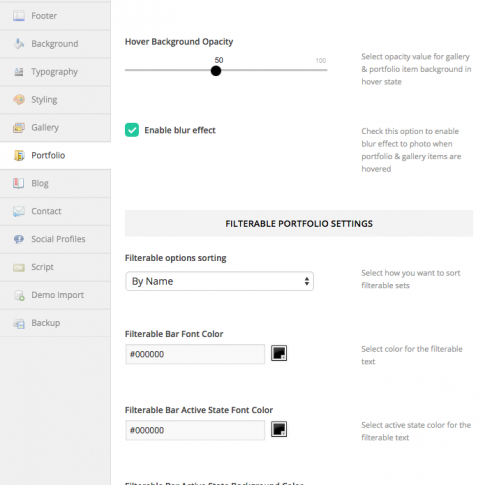Click the Background paint bucket icon
The image size is (485, 485).
tap(19, 44)
